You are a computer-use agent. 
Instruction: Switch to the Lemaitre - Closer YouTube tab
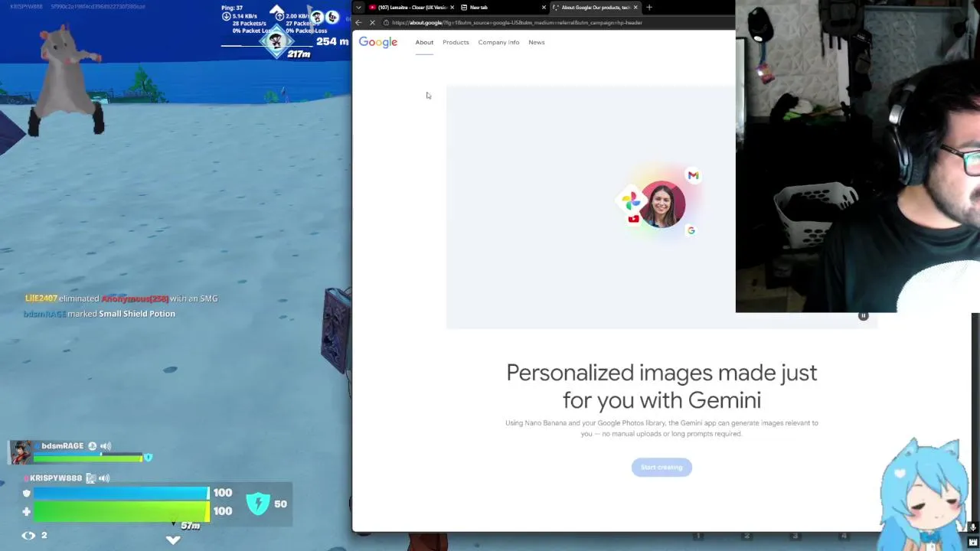coord(412,8)
